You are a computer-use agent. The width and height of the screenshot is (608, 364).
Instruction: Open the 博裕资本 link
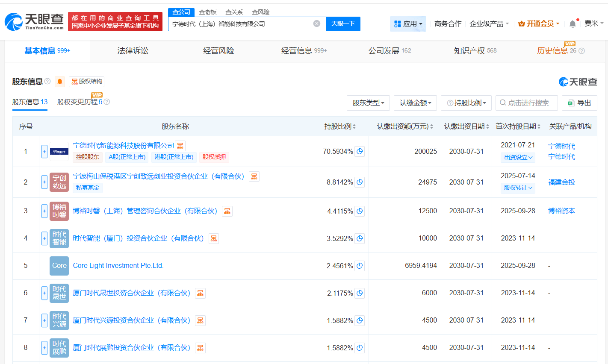point(561,211)
